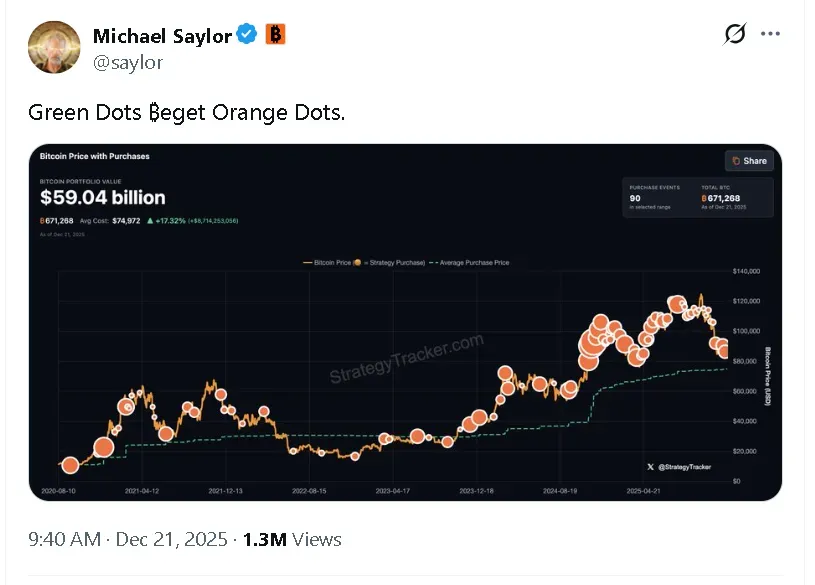815x585 pixels.
Task: Click the X logo beside @StrategyTracker
Action: click(x=651, y=466)
